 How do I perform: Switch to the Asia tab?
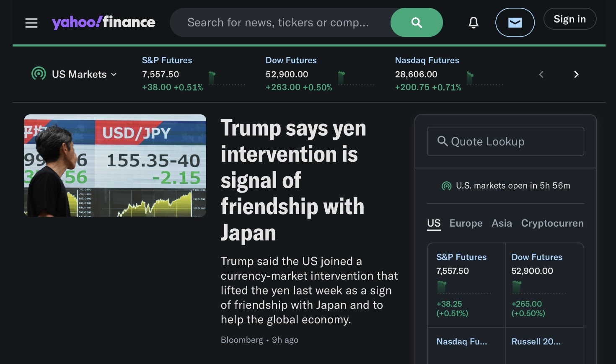tap(502, 223)
